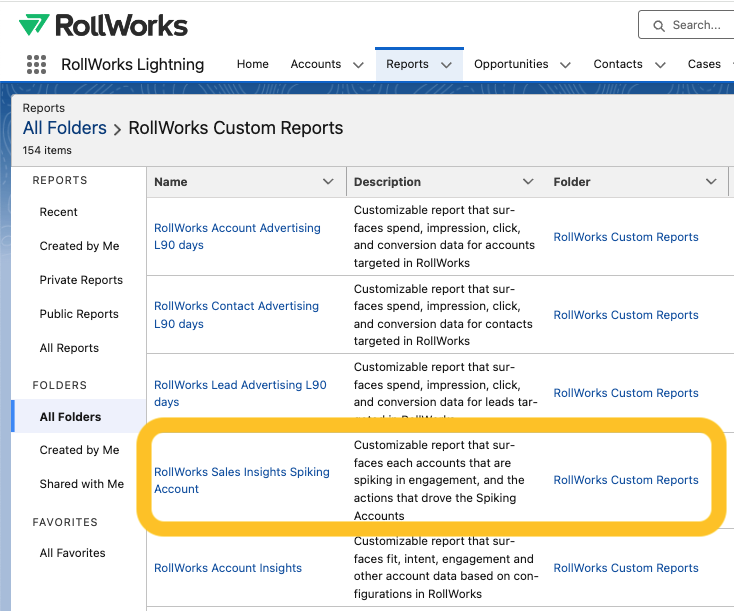Image resolution: width=734 pixels, height=611 pixels.
Task: Click the Folder column header
Action: (572, 182)
